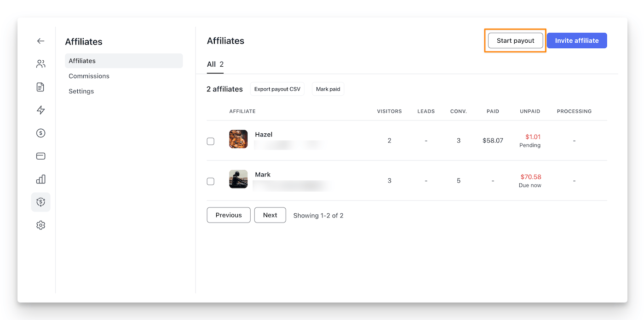Click the credit card icon in sidebar
Viewport: 644px width, 320px height.
pos(40,156)
